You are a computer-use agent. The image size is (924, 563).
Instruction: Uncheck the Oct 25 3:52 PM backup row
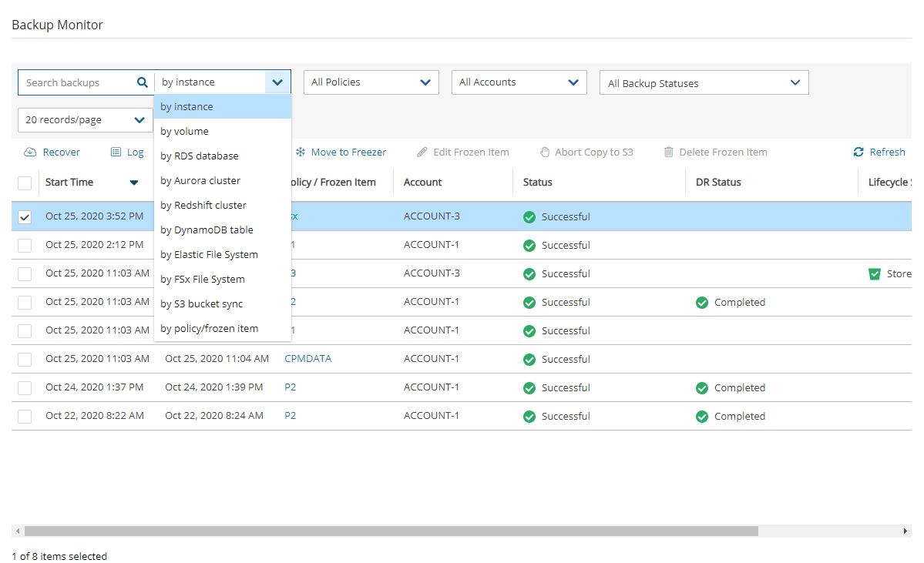25,217
